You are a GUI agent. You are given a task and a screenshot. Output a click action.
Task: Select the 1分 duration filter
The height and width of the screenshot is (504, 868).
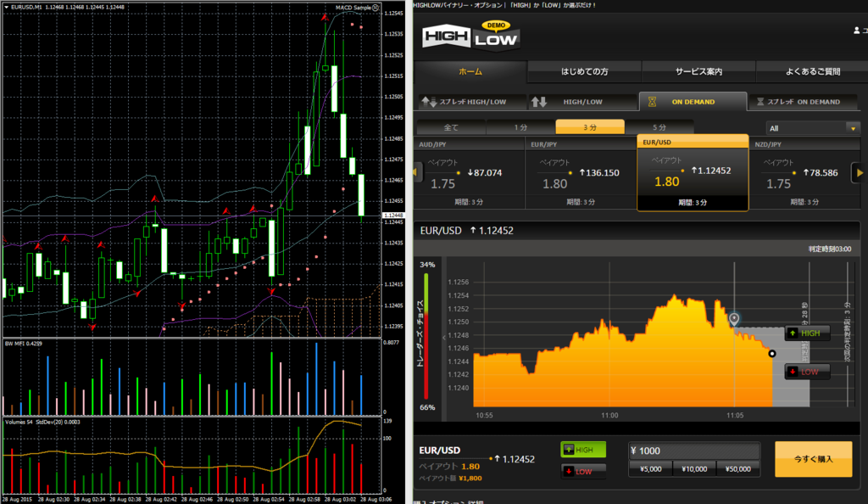pos(520,127)
